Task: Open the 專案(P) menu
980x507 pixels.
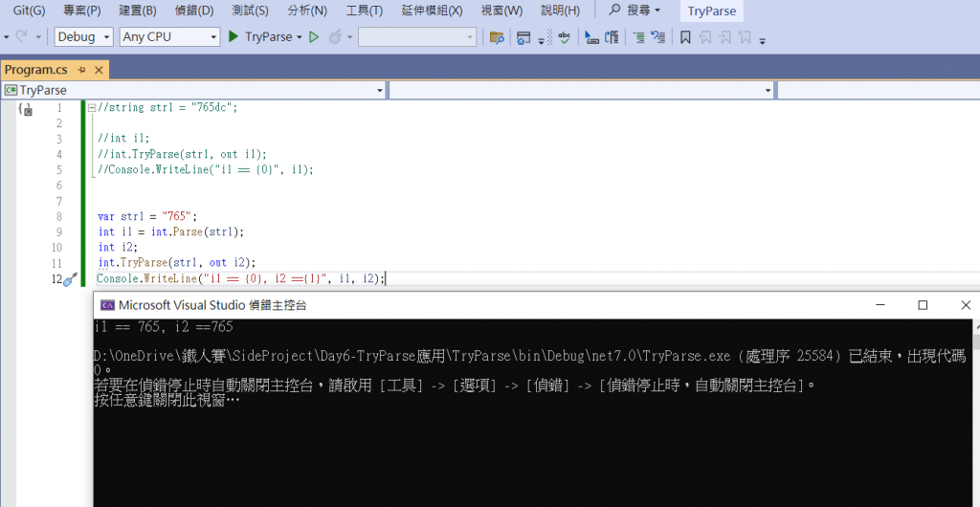Action: coord(82,11)
